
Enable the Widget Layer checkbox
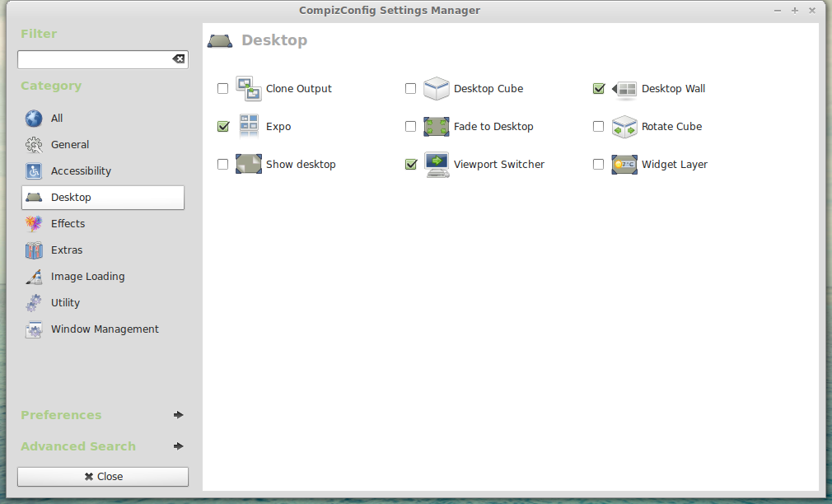[598, 164]
